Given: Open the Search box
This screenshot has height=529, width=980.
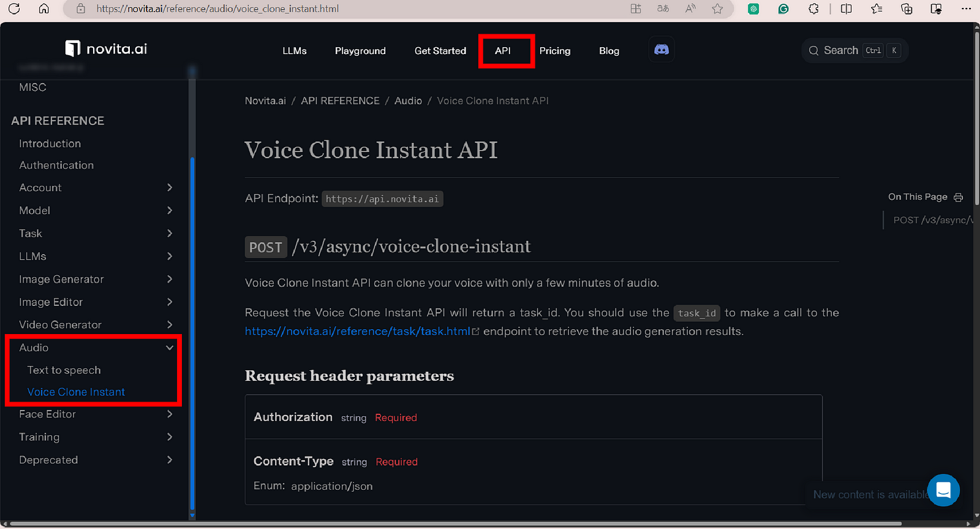Looking at the screenshot, I should pos(854,50).
